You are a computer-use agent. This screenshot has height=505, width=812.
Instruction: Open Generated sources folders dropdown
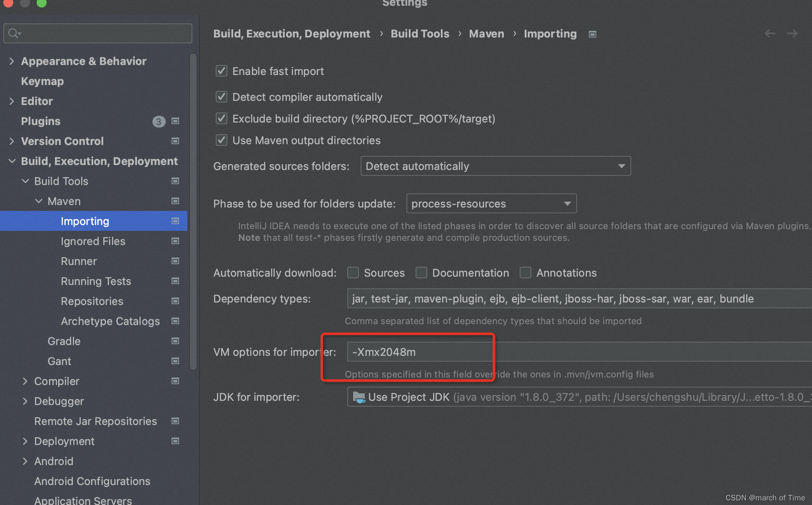496,166
